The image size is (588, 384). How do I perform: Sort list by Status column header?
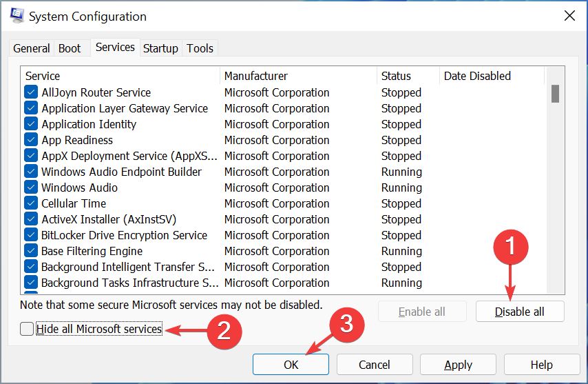click(x=408, y=76)
